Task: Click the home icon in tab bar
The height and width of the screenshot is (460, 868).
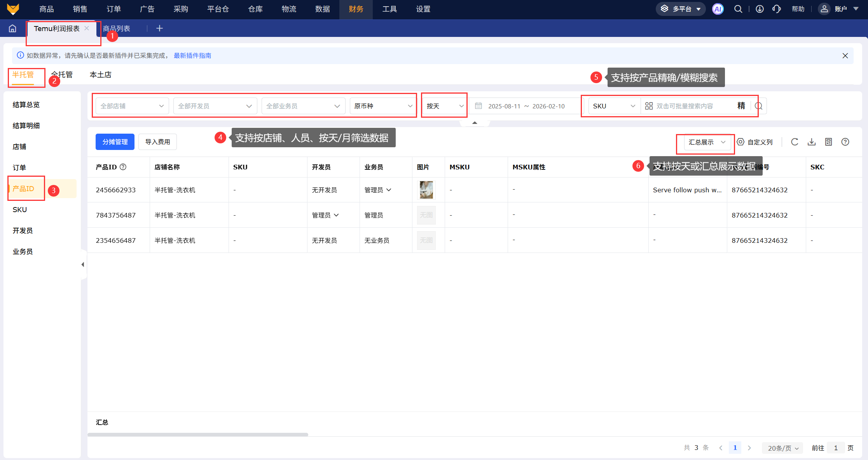Action: click(x=12, y=28)
